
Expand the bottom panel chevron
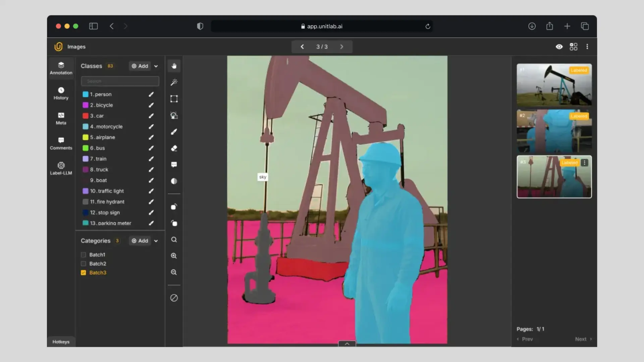click(x=347, y=344)
